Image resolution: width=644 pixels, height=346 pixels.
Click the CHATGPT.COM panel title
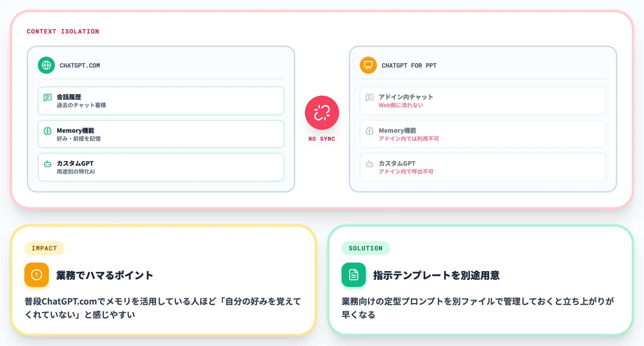[80, 65]
